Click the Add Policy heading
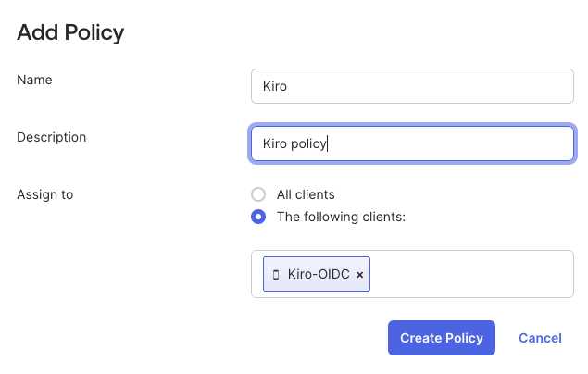Screen dimensions: 588x374 (x=70, y=32)
